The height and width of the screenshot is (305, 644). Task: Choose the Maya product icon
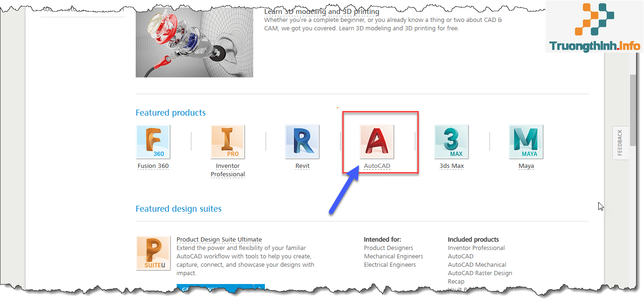coord(526,142)
